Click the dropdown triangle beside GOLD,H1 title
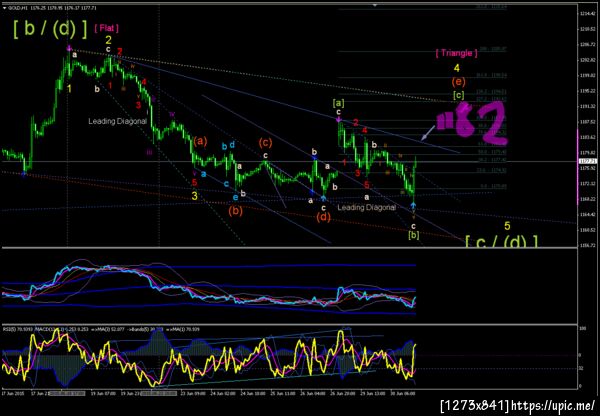 (x=4, y=8)
